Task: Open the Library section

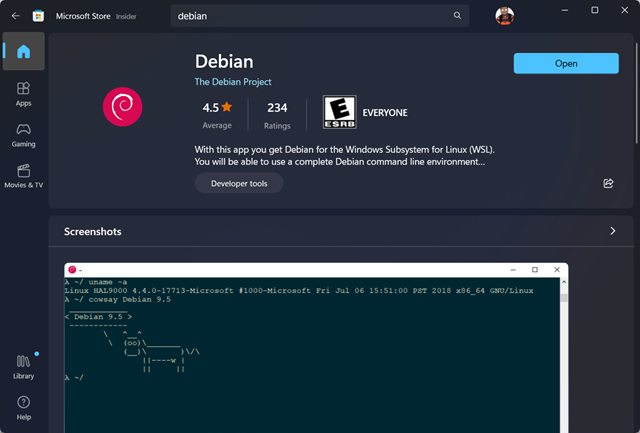Action: [x=24, y=367]
